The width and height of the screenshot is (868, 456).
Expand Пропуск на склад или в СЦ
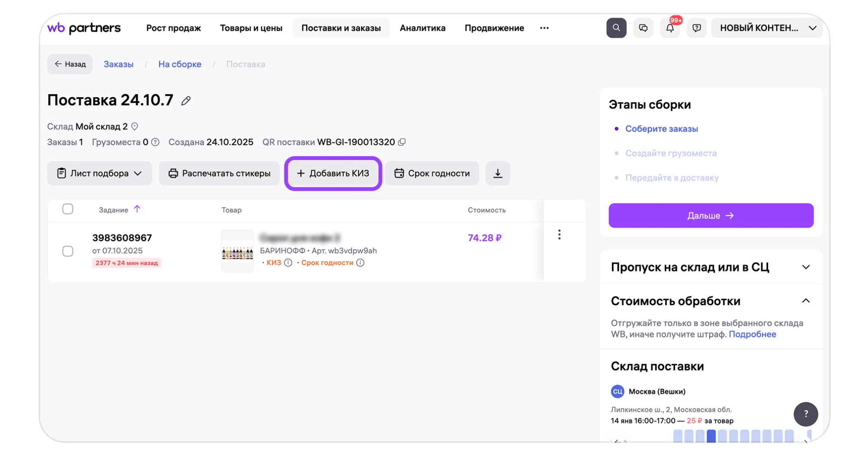805,267
